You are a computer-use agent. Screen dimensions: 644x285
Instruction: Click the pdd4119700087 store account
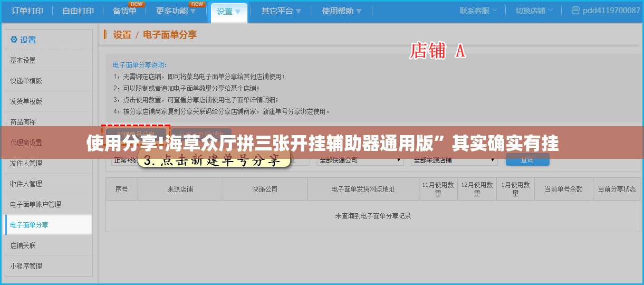click(x=611, y=11)
